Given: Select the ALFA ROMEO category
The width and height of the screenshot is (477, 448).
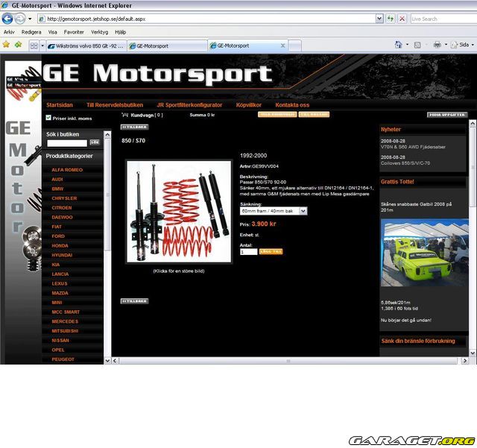Looking at the screenshot, I should tap(67, 170).
